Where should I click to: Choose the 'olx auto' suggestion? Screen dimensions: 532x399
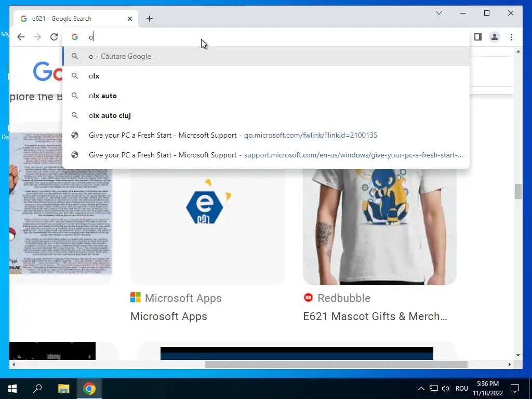point(267,96)
